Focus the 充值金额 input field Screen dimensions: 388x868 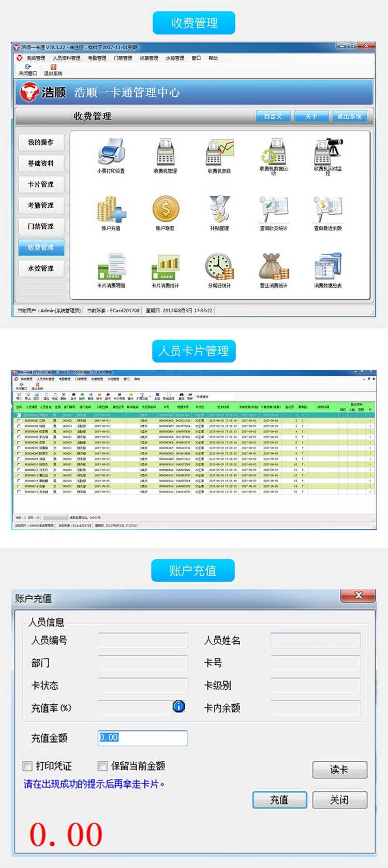143,737
